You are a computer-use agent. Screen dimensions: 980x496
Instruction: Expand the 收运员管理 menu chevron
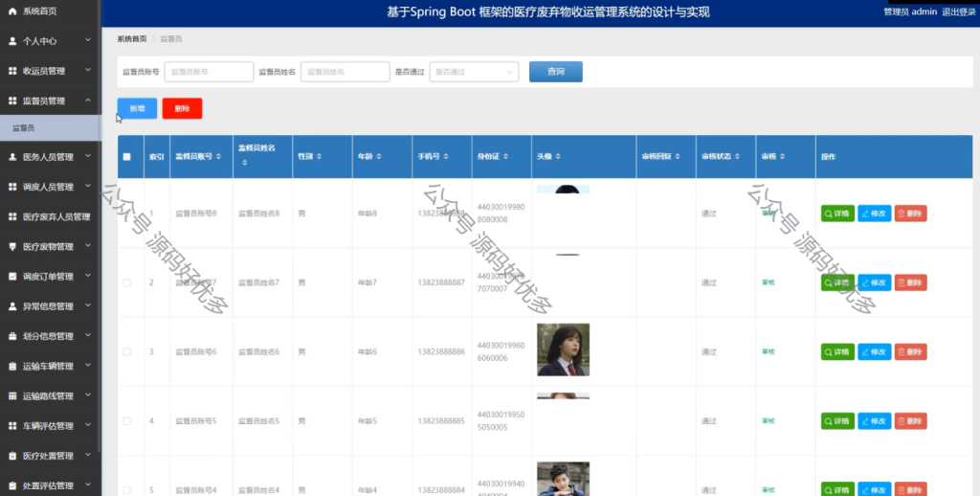(x=88, y=70)
